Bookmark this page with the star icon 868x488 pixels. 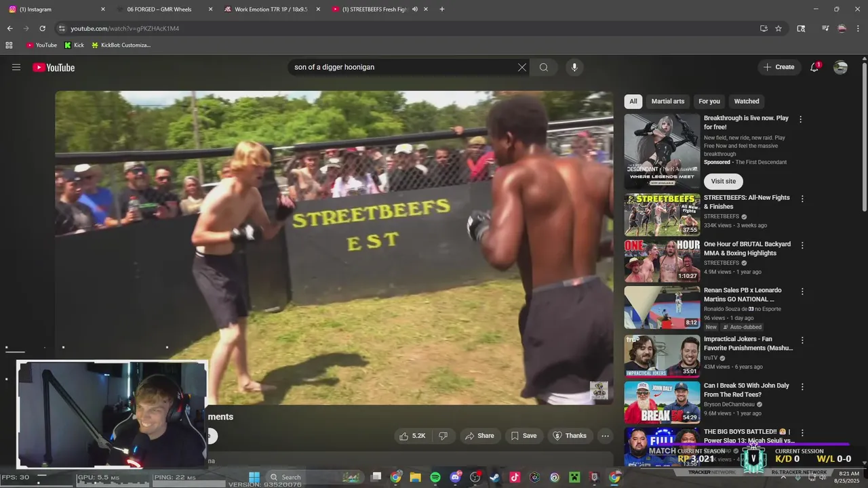tap(778, 28)
